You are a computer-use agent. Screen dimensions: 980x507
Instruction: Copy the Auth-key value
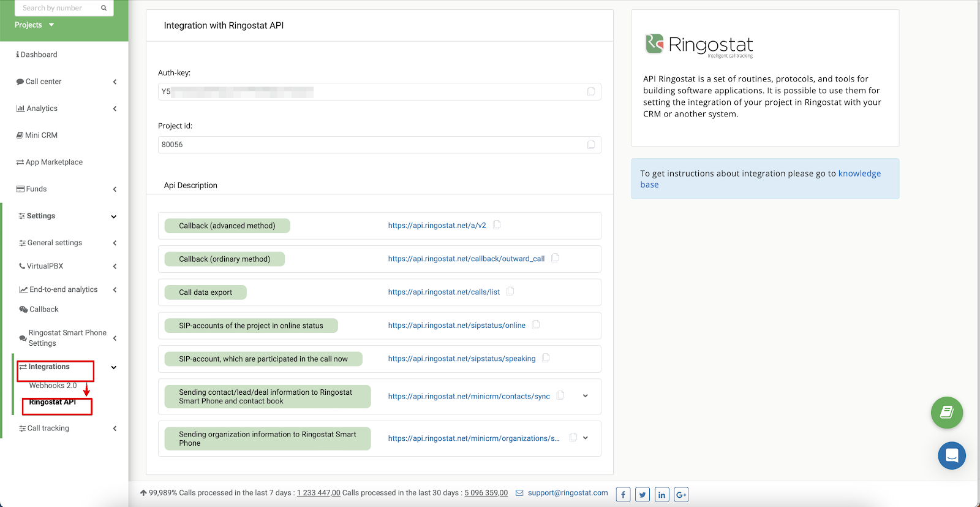pyautogui.click(x=591, y=91)
